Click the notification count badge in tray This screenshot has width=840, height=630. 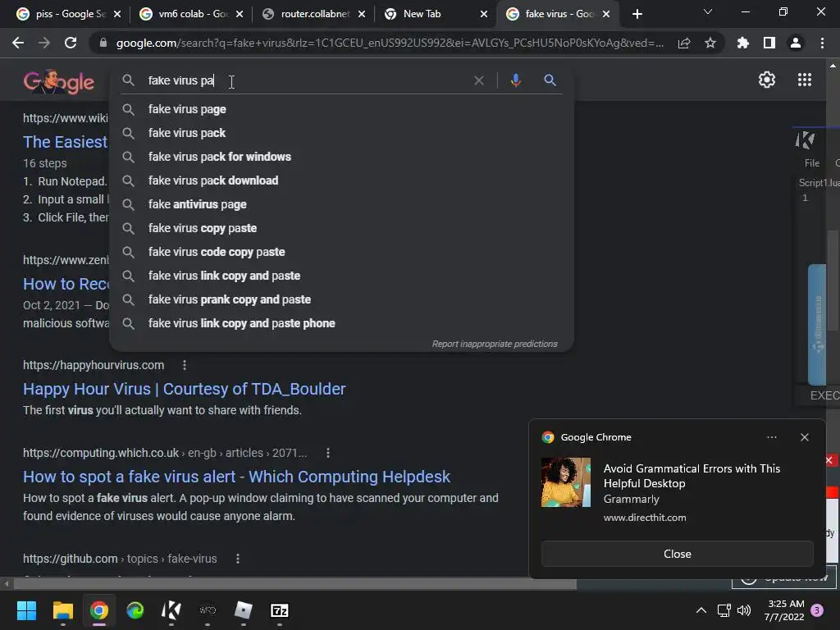[817, 610]
